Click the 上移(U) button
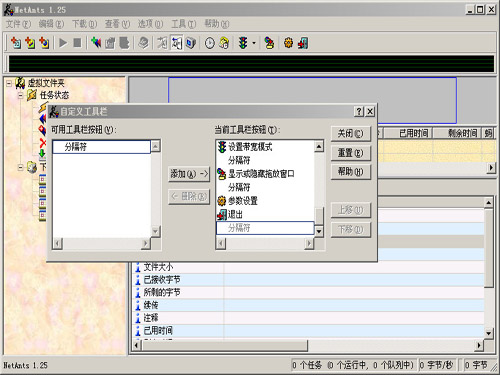Image resolution: width=500 pixels, height=375 pixels. tap(351, 210)
